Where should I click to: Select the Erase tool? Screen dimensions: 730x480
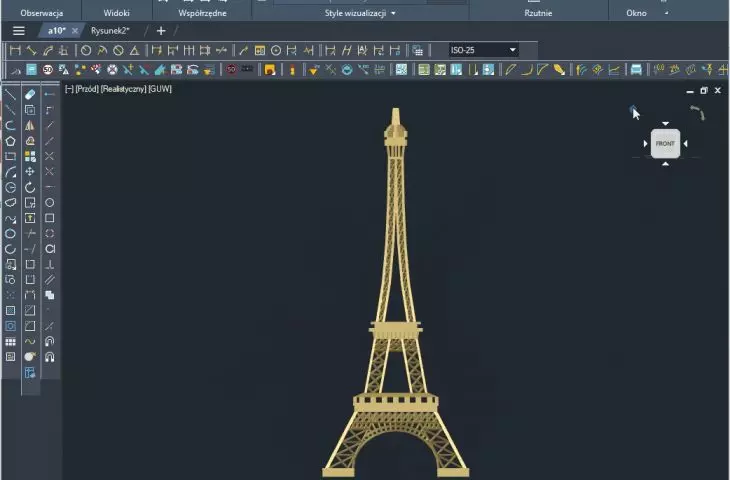point(30,95)
